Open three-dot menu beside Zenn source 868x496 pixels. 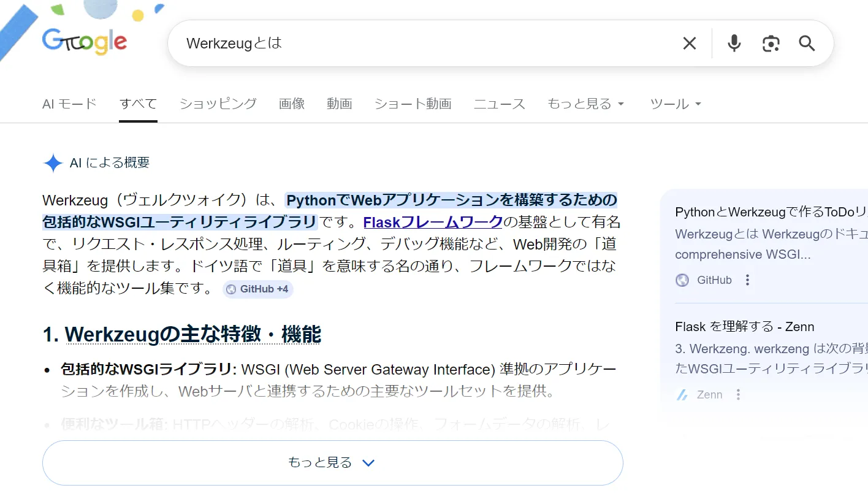pyautogui.click(x=738, y=395)
